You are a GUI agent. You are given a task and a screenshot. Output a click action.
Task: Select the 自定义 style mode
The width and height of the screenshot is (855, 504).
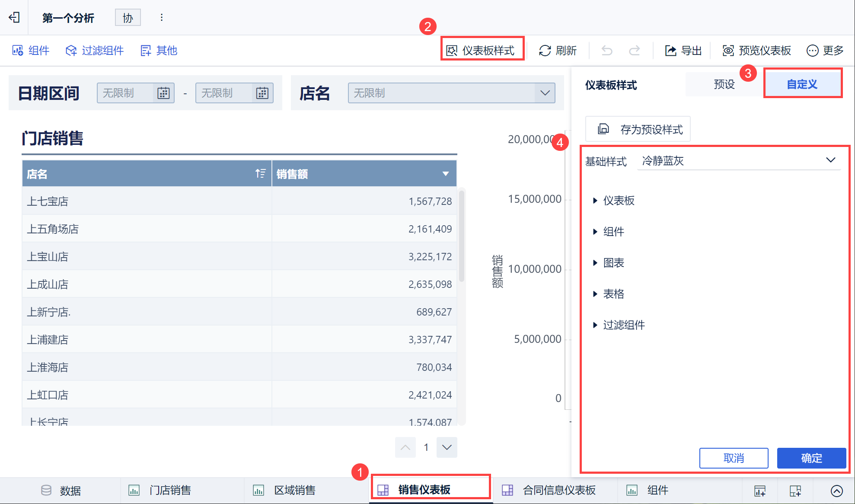802,84
